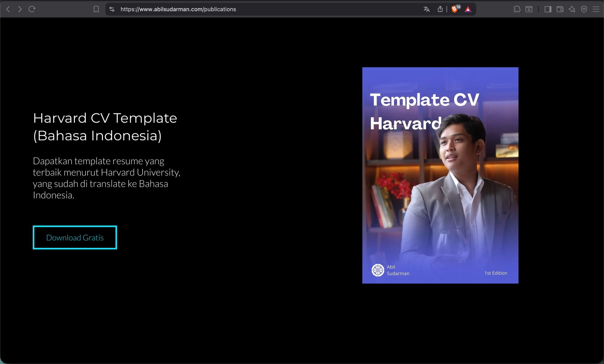This screenshot has width=604, height=364.
Task: Open Brave Shields lion icon
Action: pyautogui.click(x=454, y=9)
